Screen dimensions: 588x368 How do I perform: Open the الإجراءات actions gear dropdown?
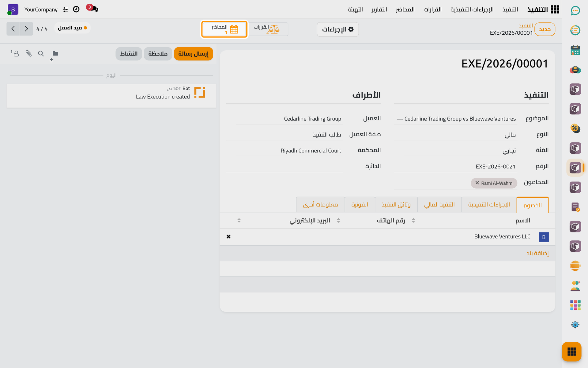pyautogui.click(x=337, y=29)
